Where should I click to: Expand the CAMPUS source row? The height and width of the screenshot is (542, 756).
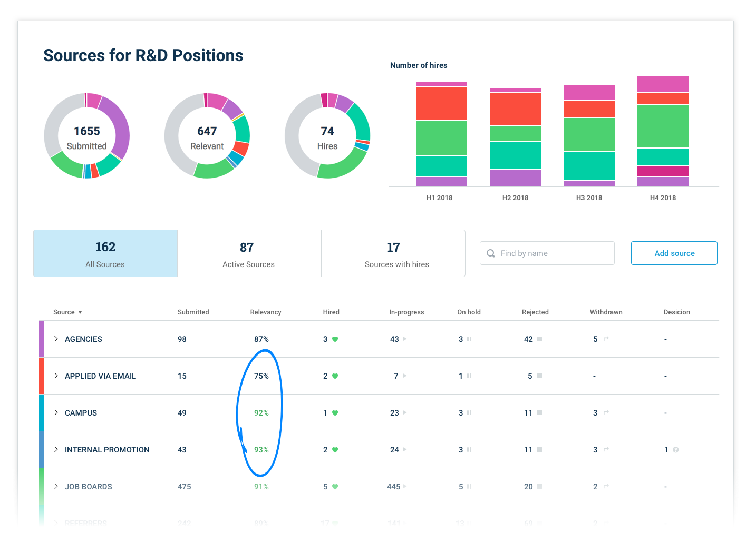[56, 413]
